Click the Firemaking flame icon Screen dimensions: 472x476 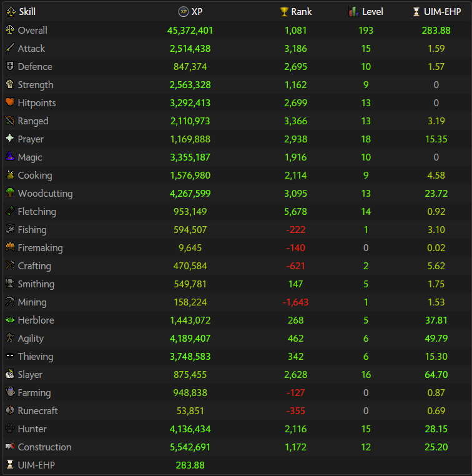tap(10, 247)
